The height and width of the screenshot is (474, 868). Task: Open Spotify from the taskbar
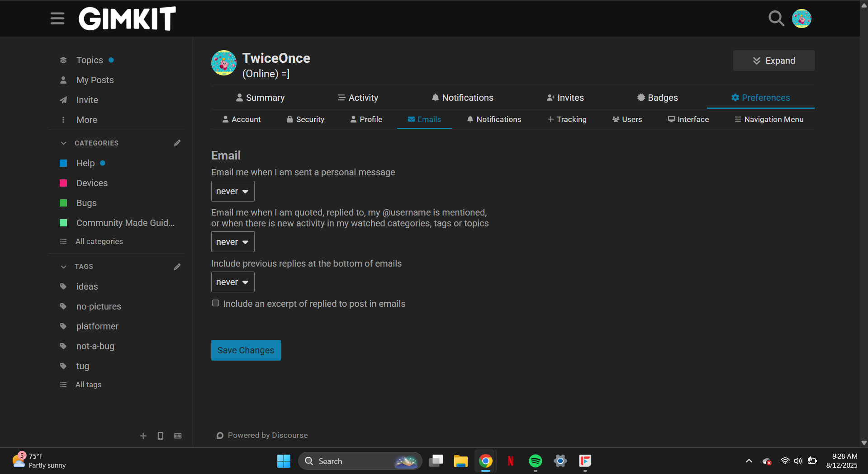[x=535, y=461]
